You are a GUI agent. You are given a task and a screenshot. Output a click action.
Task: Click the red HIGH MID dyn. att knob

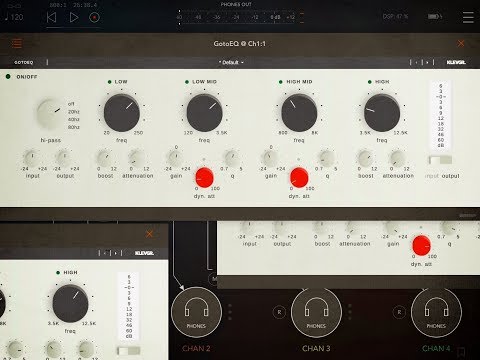[x=299, y=177]
